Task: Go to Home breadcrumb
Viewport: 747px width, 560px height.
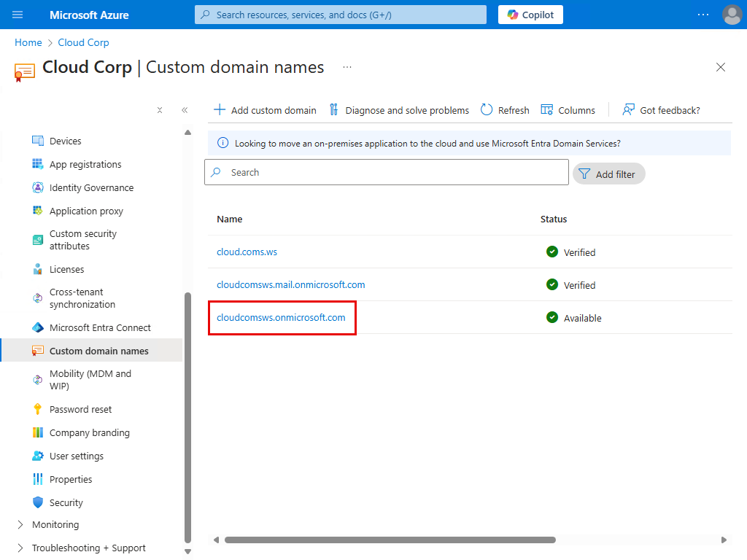Action: 28,42
